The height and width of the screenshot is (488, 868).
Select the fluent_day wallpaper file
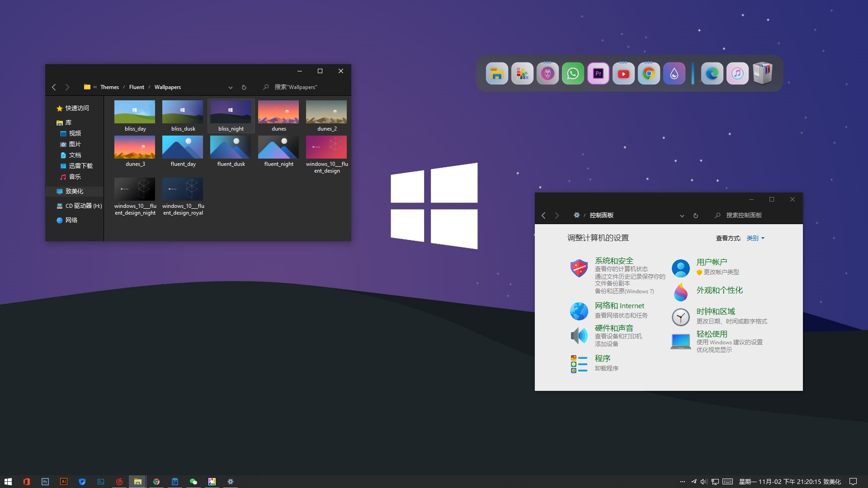click(183, 151)
